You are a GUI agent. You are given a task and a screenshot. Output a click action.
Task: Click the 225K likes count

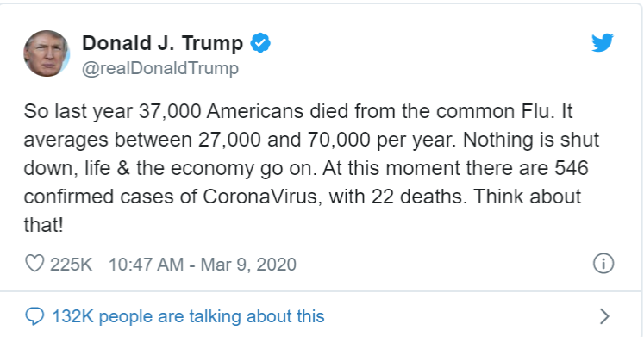tap(71, 265)
